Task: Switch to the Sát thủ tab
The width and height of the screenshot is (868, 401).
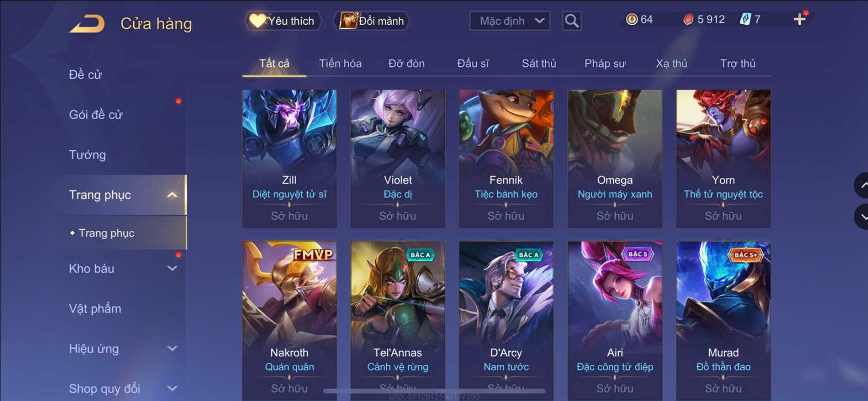Action: pyautogui.click(x=539, y=63)
